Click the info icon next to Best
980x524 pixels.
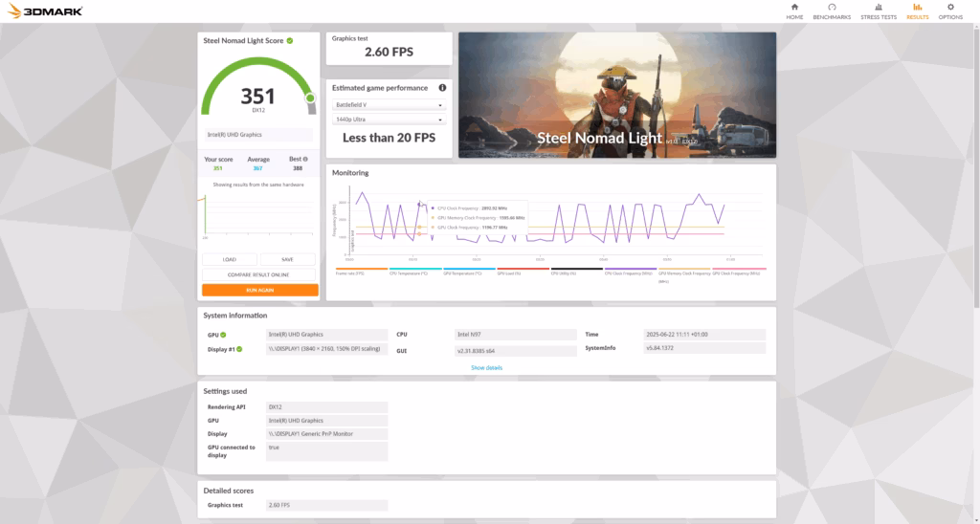click(308, 160)
